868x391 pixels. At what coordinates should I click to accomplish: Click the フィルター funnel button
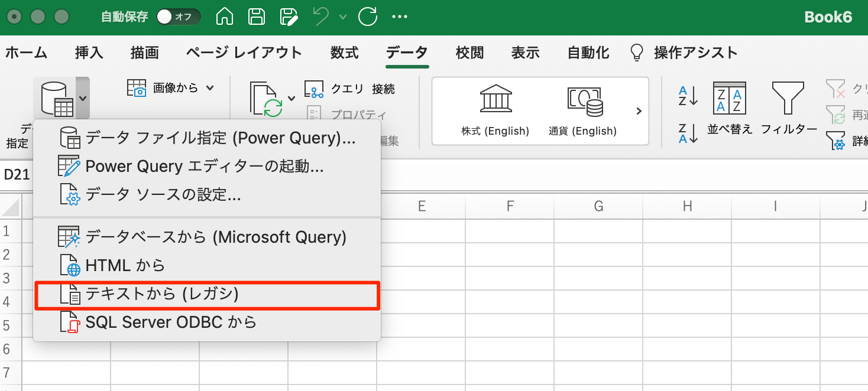point(789,108)
